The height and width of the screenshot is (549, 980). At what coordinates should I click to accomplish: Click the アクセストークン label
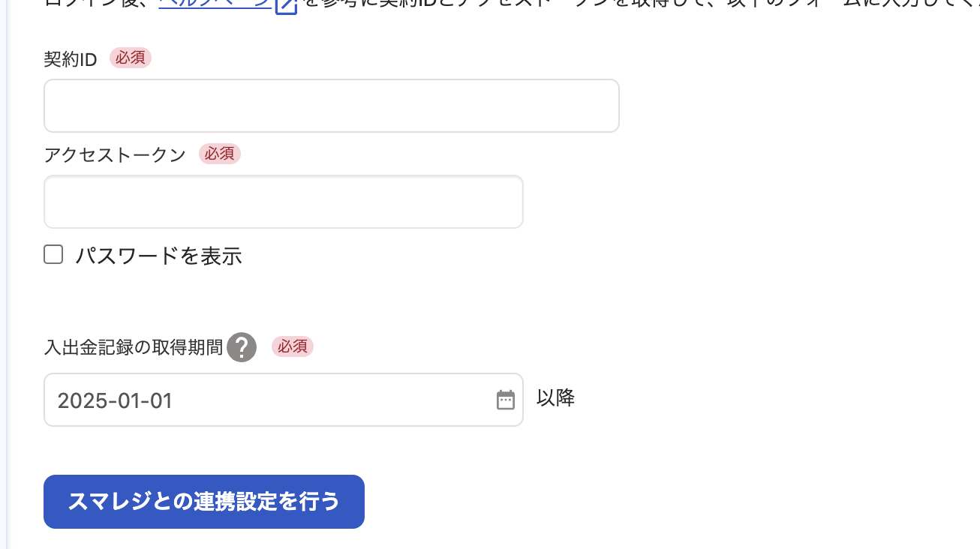(x=115, y=154)
